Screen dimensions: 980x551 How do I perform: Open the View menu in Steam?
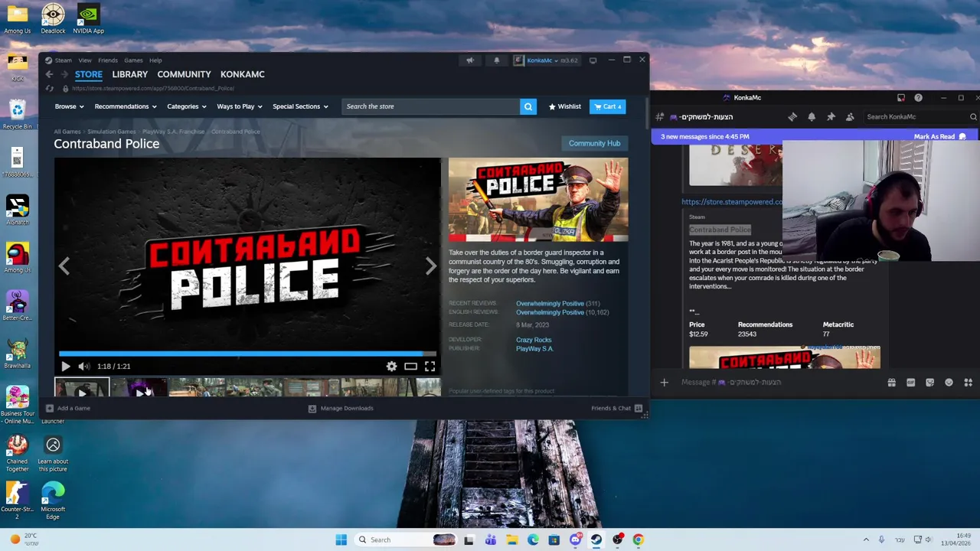pyautogui.click(x=85, y=60)
